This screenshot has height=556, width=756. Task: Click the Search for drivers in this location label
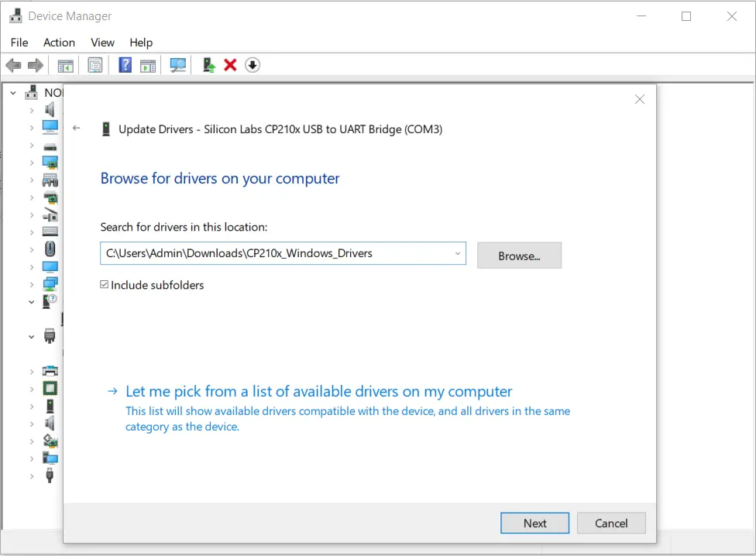(x=184, y=227)
